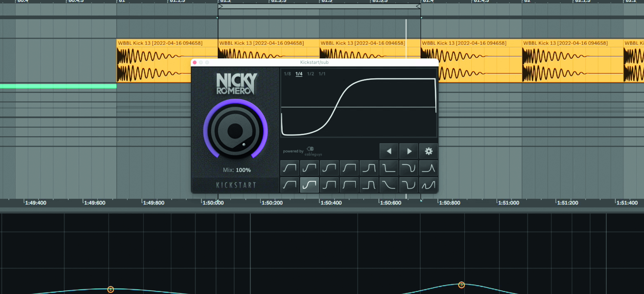Select the last bottom-row preset with the double-ramp shape

coord(429,185)
